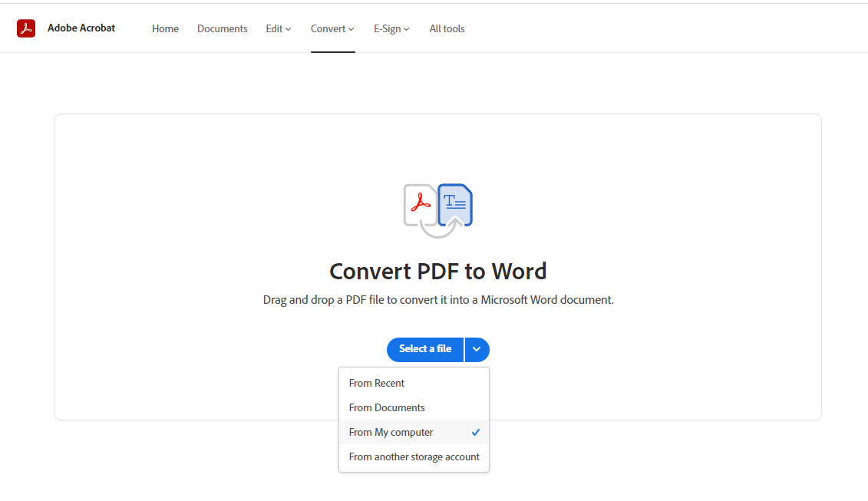Click the Convert PDF to Word heading
This screenshot has width=868, height=501.
[x=438, y=272]
